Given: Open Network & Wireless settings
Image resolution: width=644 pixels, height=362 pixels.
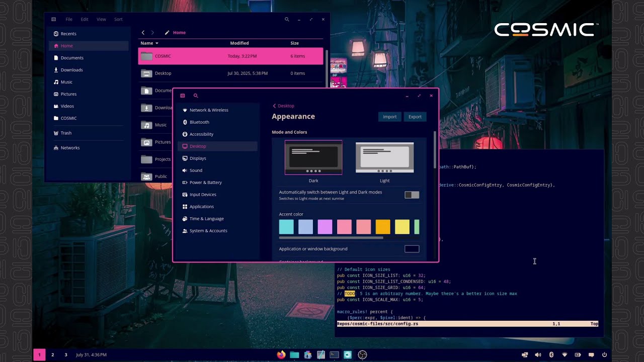Looking at the screenshot, I should (x=217, y=110).
